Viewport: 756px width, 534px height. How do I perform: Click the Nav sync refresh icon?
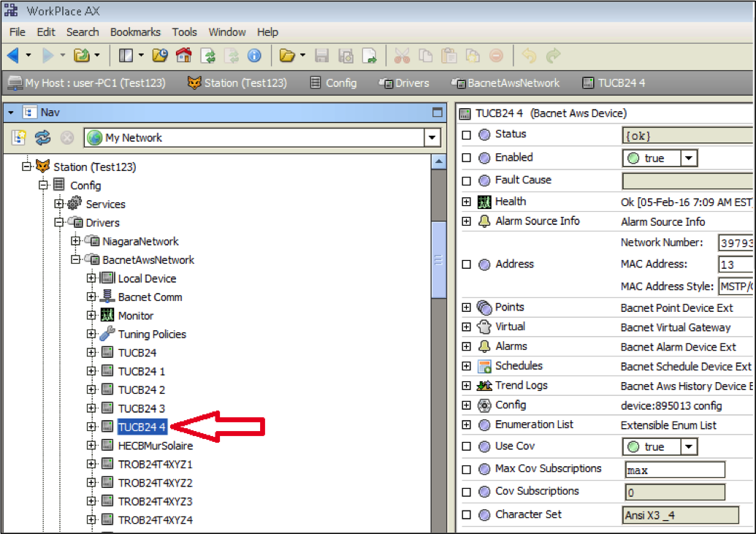[x=42, y=137]
